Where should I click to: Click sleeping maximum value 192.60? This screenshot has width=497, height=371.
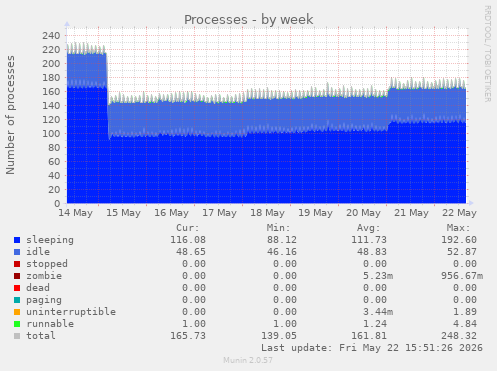459,240
